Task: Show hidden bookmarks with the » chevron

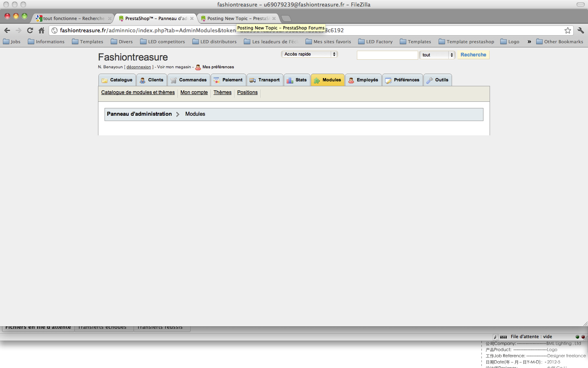Action: [x=529, y=42]
